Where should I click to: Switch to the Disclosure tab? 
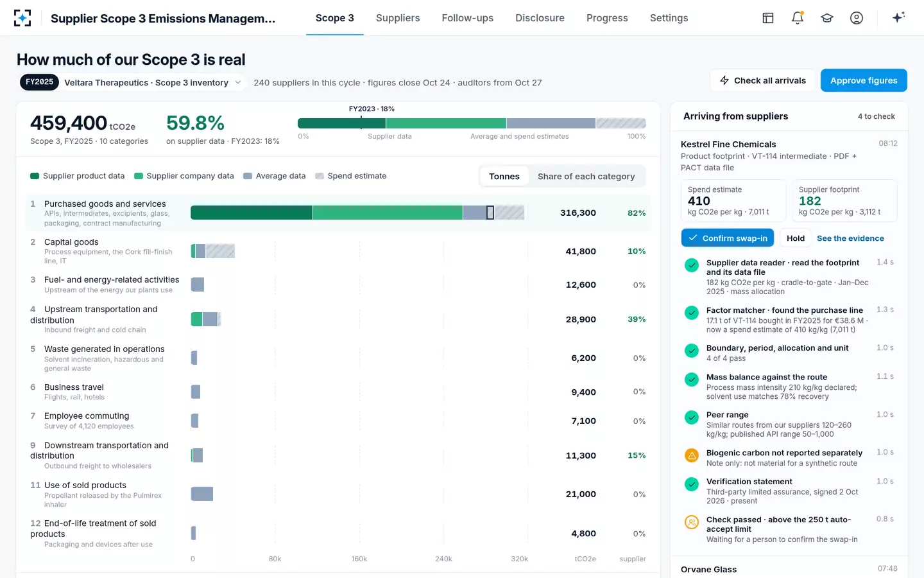[540, 18]
